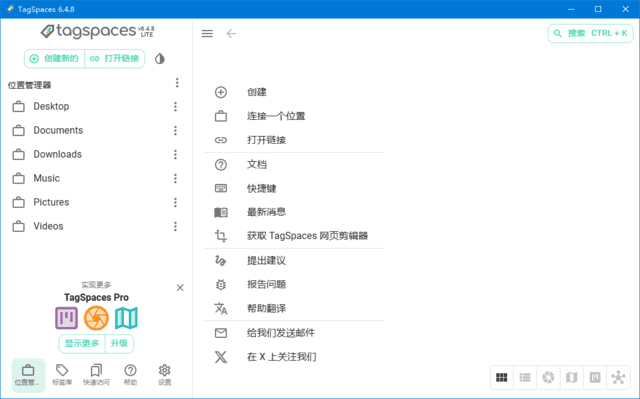
Task: Switch to grid view perspective icon
Action: click(x=502, y=377)
